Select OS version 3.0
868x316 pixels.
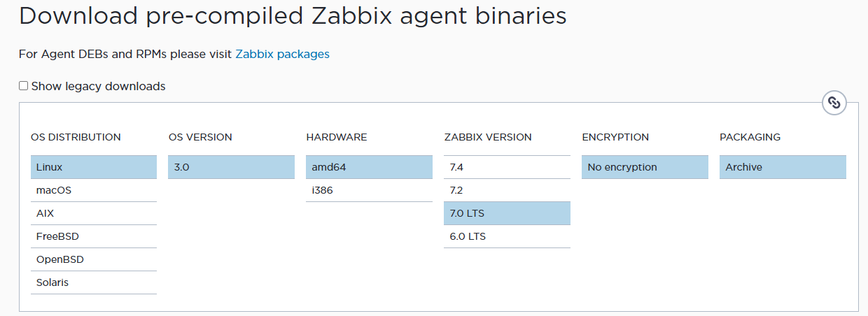pos(231,167)
